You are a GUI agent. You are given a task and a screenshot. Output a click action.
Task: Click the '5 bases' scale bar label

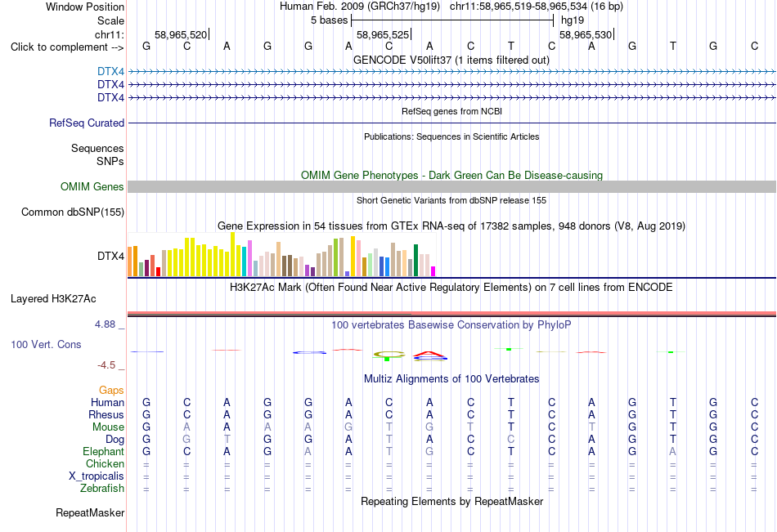pos(329,20)
